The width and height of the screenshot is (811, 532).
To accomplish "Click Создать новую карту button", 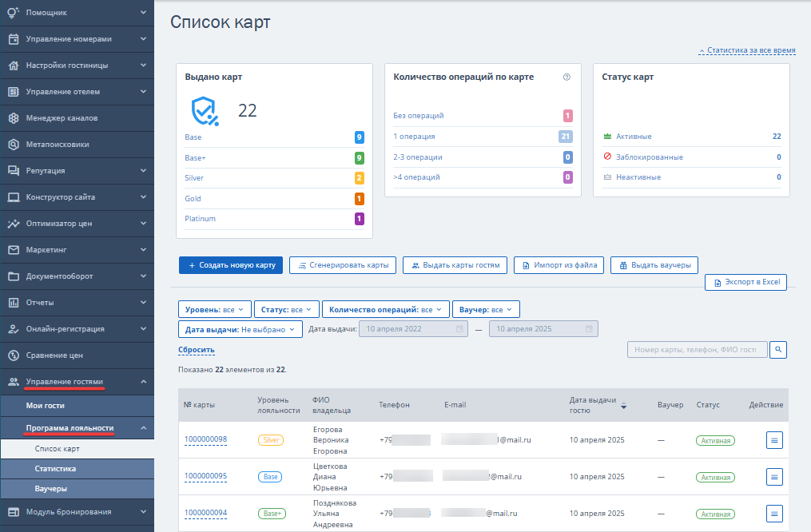I will [231, 265].
